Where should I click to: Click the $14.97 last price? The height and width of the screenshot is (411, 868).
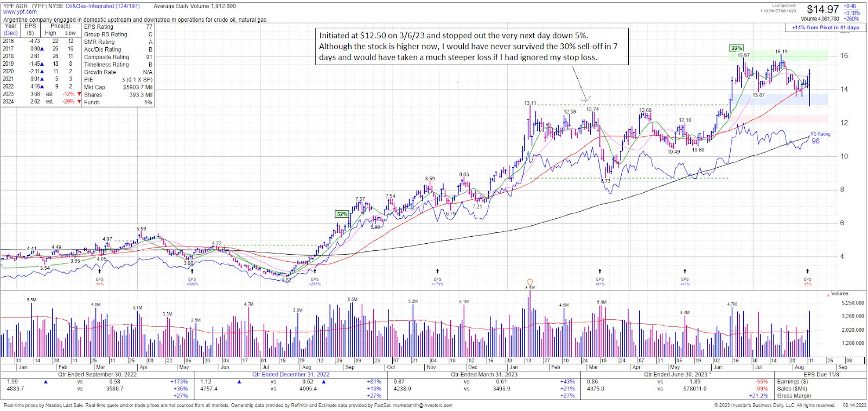coord(823,9)
